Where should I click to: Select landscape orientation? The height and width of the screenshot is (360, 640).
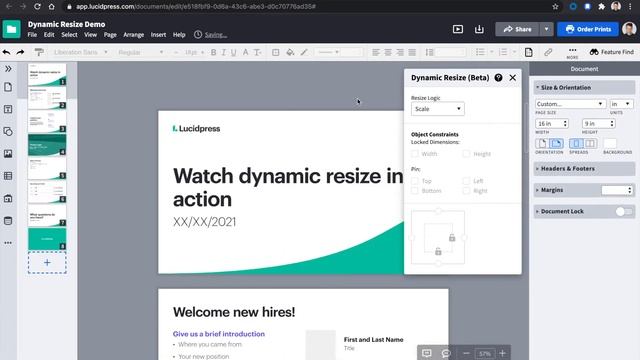(556, 143)
